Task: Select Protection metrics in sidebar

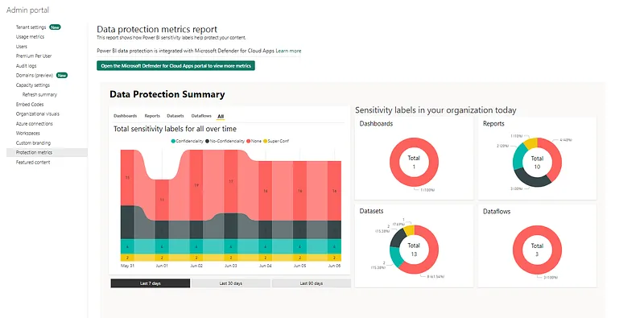Action: point(47,152)
